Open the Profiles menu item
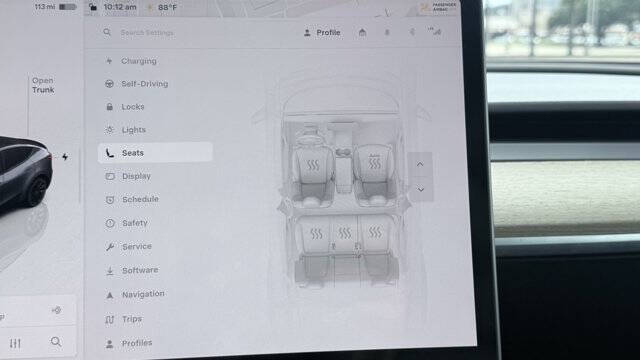Screen dimensions: 640x360 pos(129,343)
